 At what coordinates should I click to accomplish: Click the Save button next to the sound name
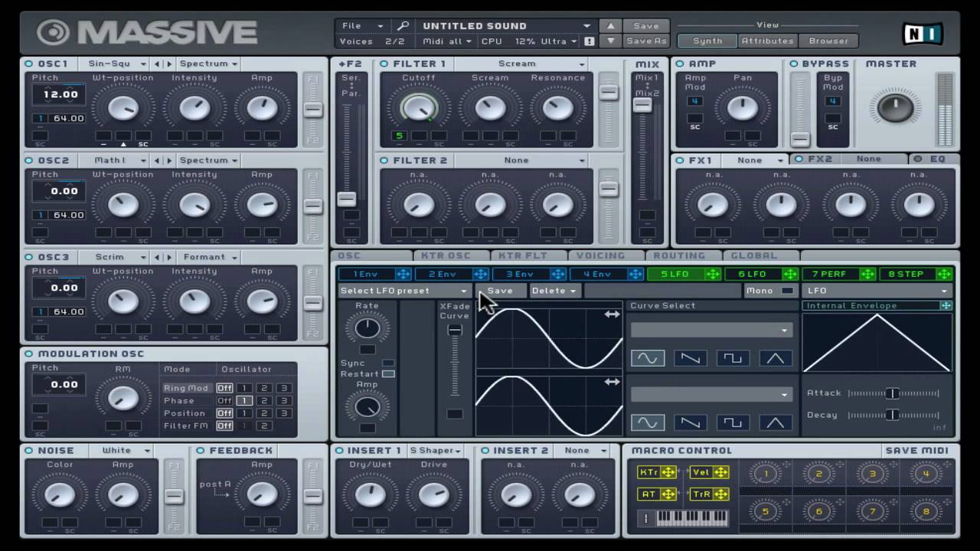click(x=646, y=26)
